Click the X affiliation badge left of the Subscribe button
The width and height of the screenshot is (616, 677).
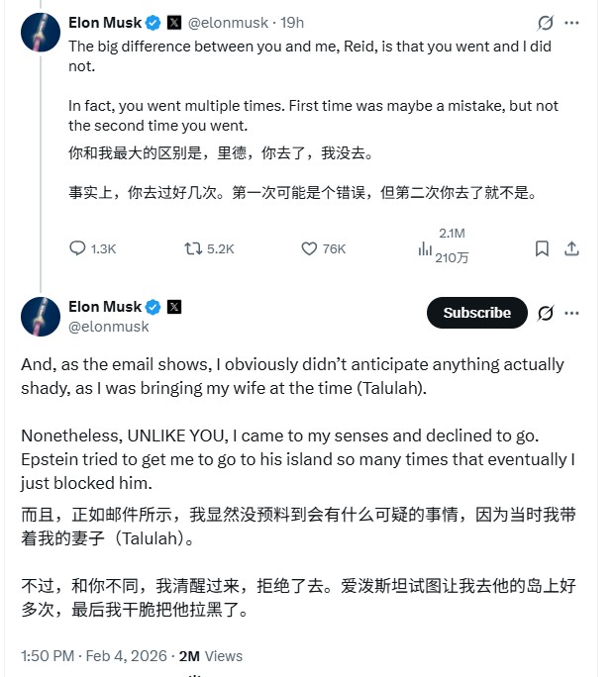pyautogui.click(x=174, y=306)
